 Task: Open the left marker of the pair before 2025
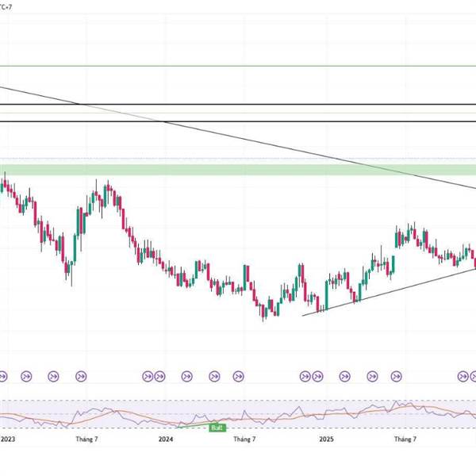pos(305,376)
